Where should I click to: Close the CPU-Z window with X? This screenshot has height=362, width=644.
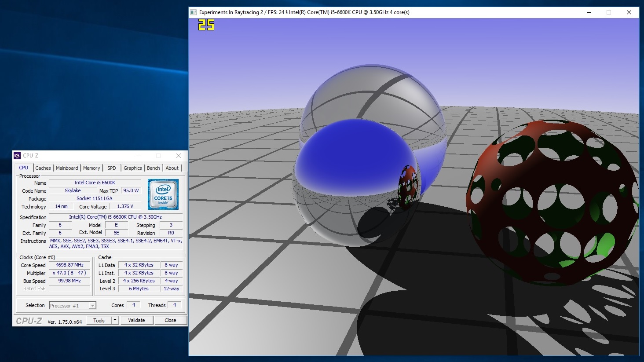coord(178,156)
